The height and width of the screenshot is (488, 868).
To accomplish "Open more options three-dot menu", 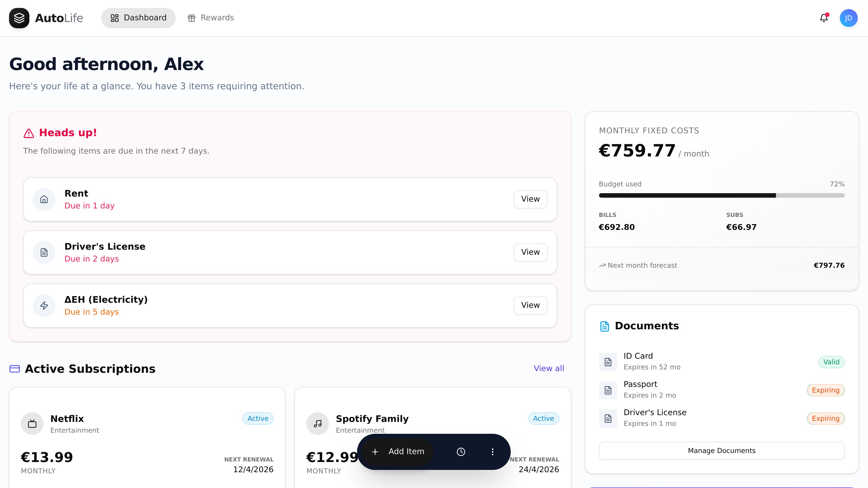I will point(492,452).
